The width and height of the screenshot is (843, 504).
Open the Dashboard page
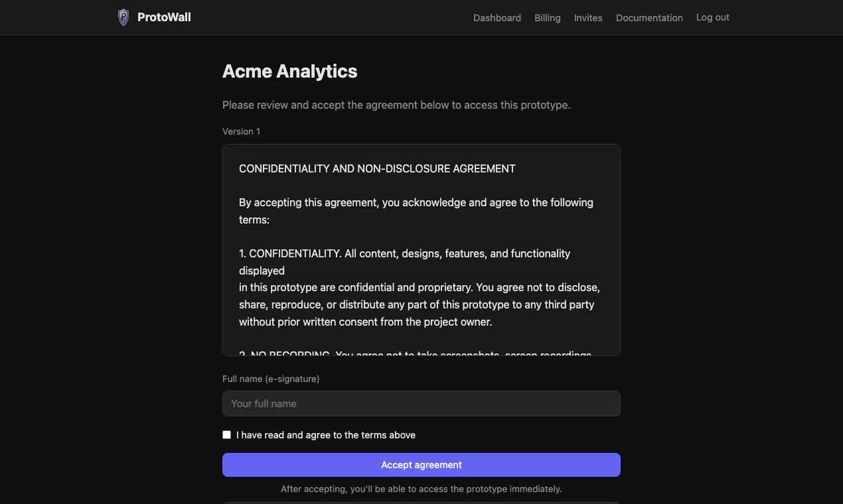[497, 18]
